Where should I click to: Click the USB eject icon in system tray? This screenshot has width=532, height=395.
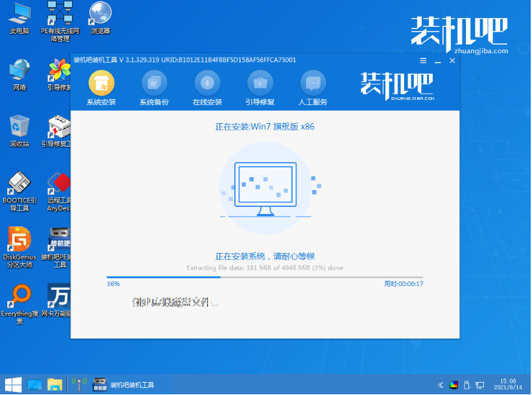coord(466,385)
